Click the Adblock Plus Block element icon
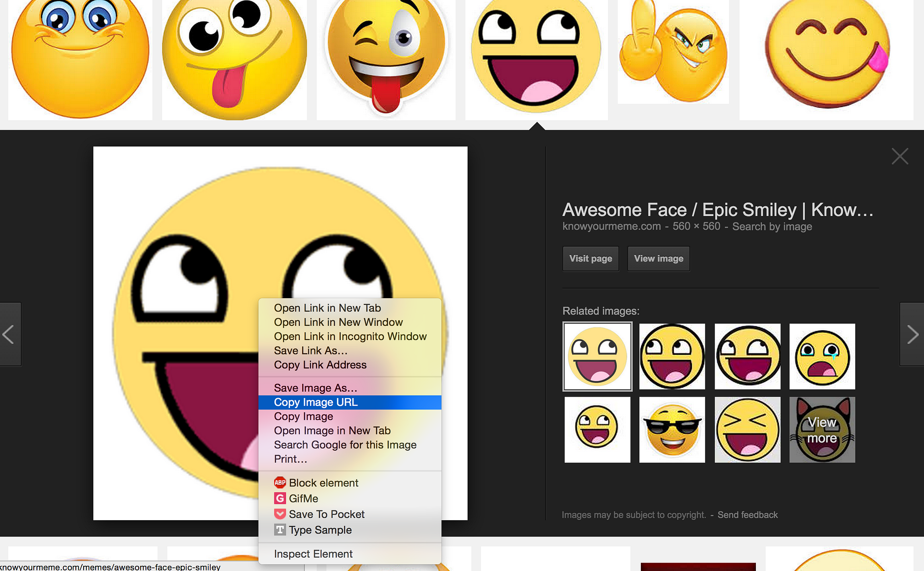The image size is (924, 571). click(280, 483)
